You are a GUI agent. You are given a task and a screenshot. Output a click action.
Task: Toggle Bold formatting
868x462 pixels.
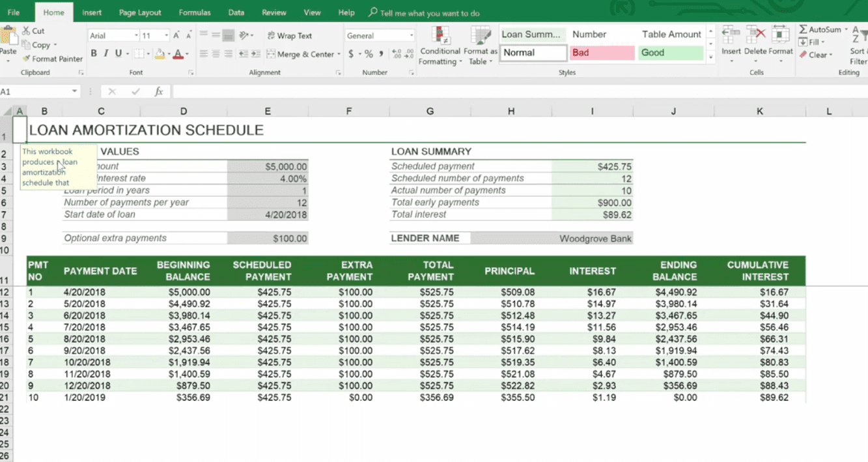(94, 54)
